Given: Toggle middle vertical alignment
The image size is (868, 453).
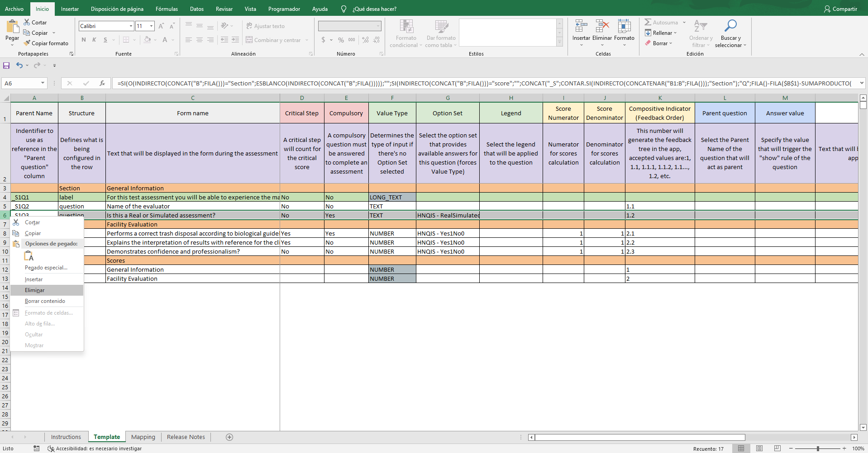Looking at the screenshot, I should click(200, 26).
